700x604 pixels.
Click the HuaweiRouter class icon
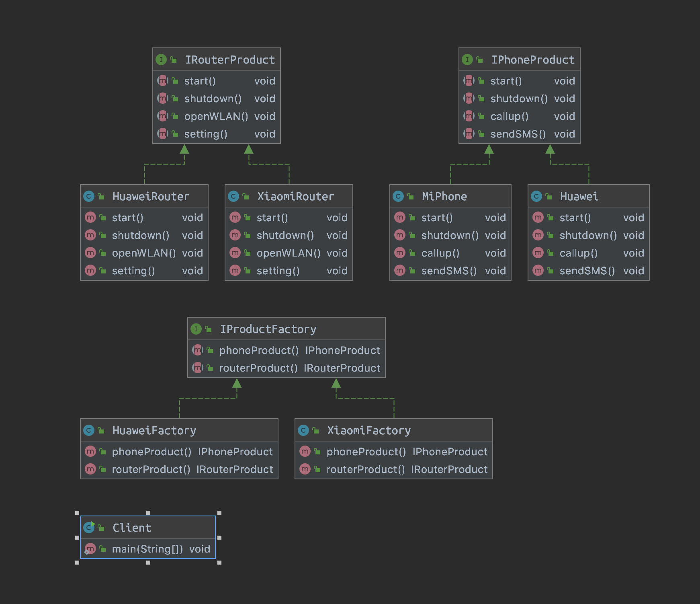coord(89,196)
